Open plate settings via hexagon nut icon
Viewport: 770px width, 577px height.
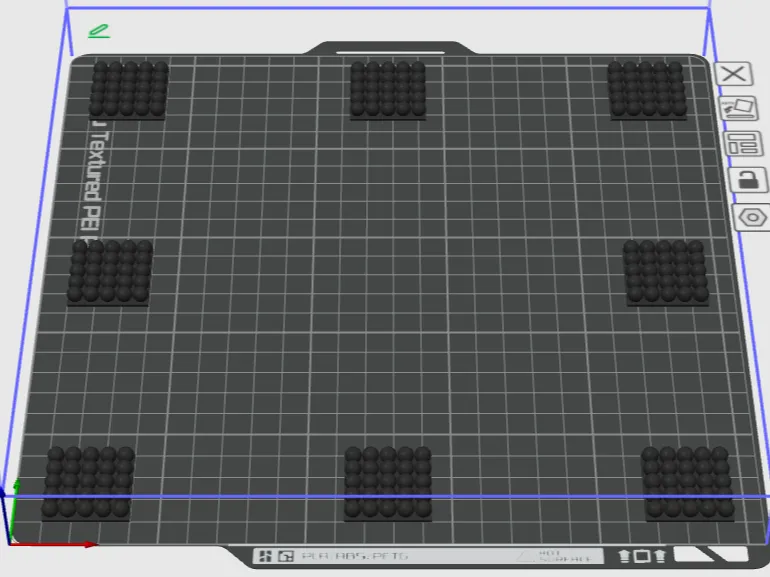click(x=752, y=217)
